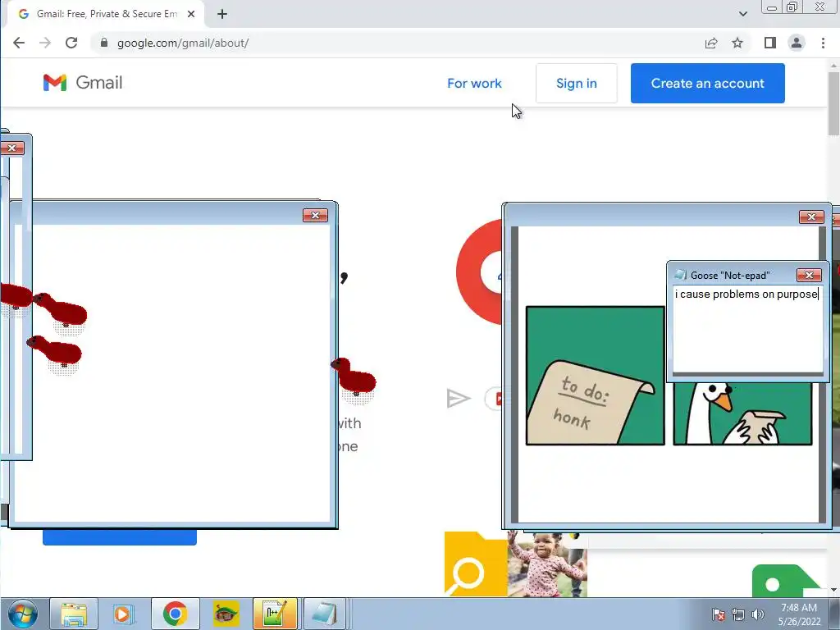Screen dimensions: 840x630
Task: Close the Gmail tab
Action: (191, 14)
